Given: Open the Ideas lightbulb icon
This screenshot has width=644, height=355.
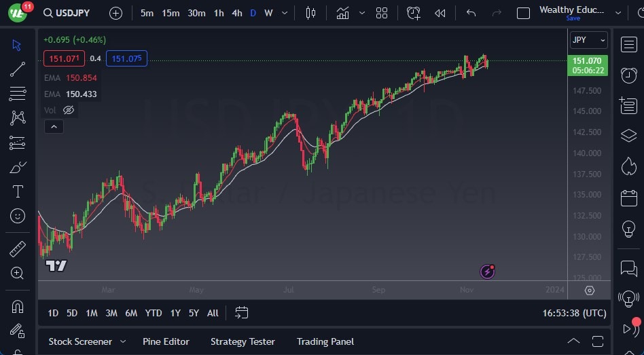Looking at the screenshot, I should 628,228.
